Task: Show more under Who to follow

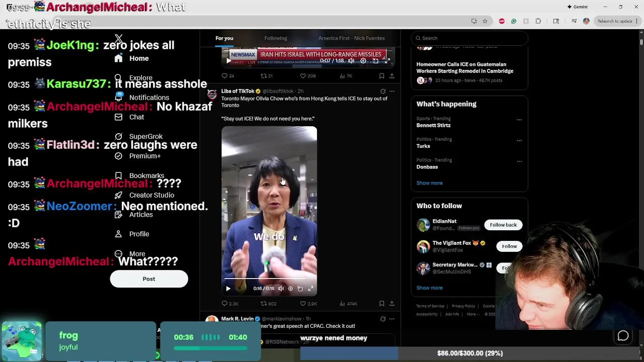Action: 430,288
